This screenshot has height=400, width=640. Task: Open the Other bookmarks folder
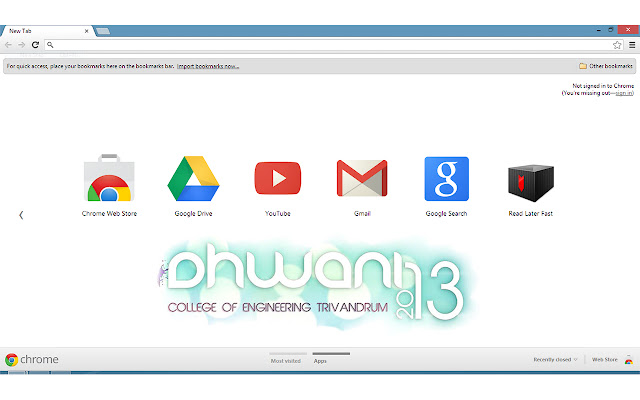tap(606, 66)
